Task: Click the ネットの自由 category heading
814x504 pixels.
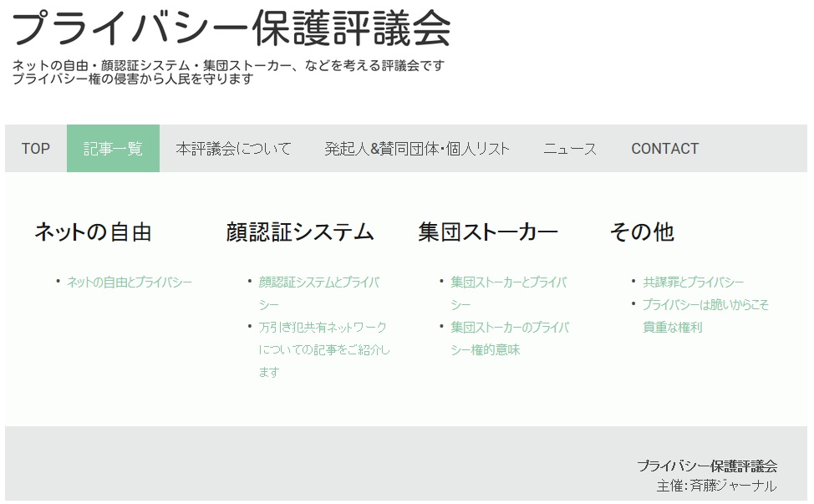Action: click(x=93, y=232)
